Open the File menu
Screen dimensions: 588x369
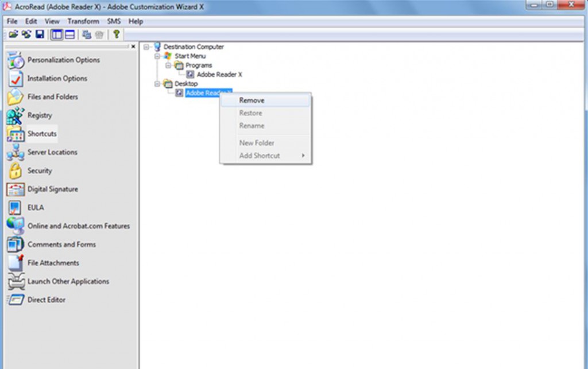pos(12,21)
